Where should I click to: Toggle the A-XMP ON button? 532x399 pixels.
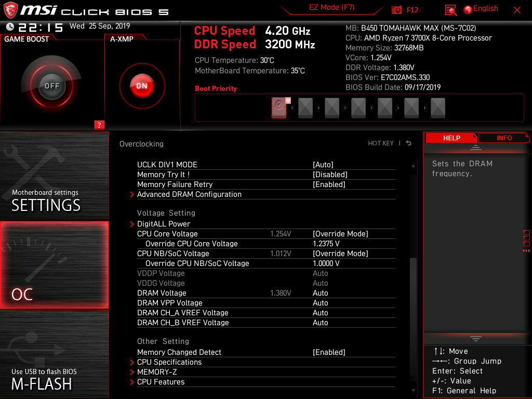coord(142,86)
